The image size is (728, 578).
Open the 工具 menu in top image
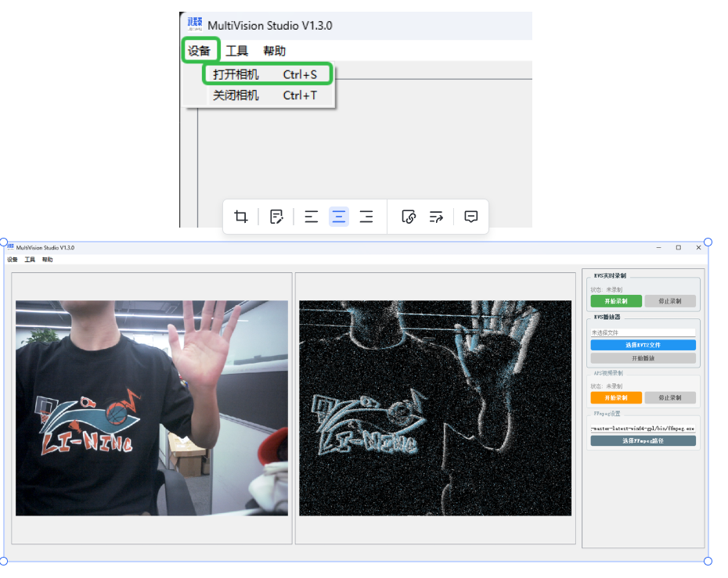[x=236, y=51]
